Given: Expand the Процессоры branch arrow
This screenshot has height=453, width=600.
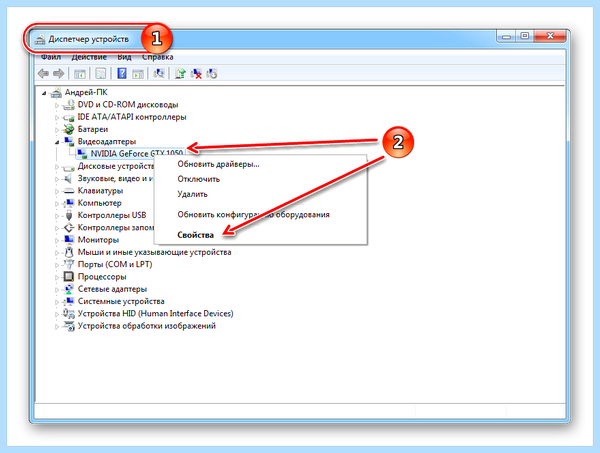Looking at the screenshot, I should pyautogui.click(x=57, y=277).
